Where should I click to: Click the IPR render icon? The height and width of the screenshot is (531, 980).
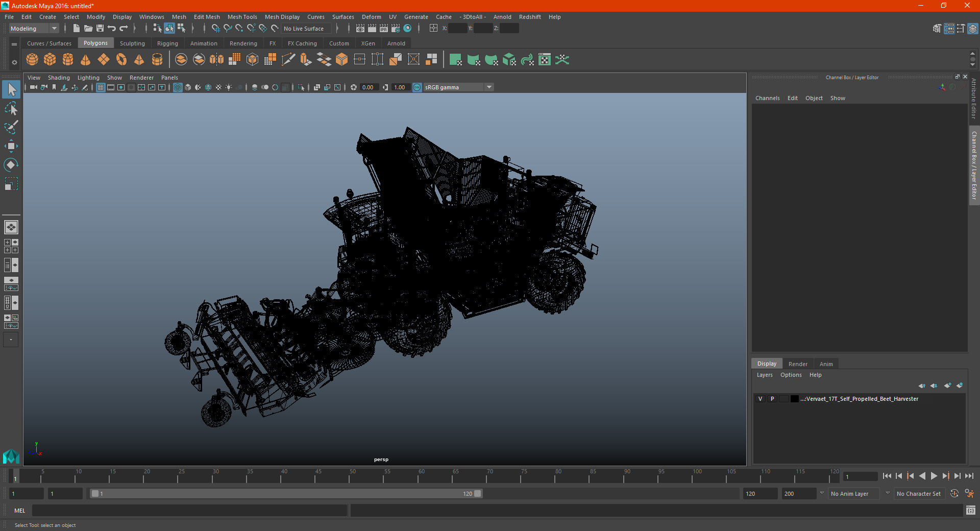384,28
